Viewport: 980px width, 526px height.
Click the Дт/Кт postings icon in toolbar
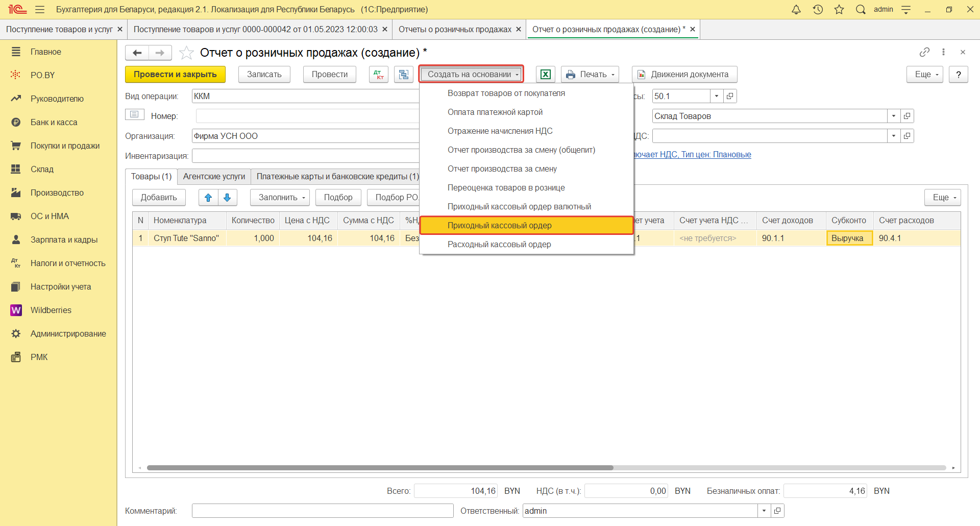coord(378,75)
